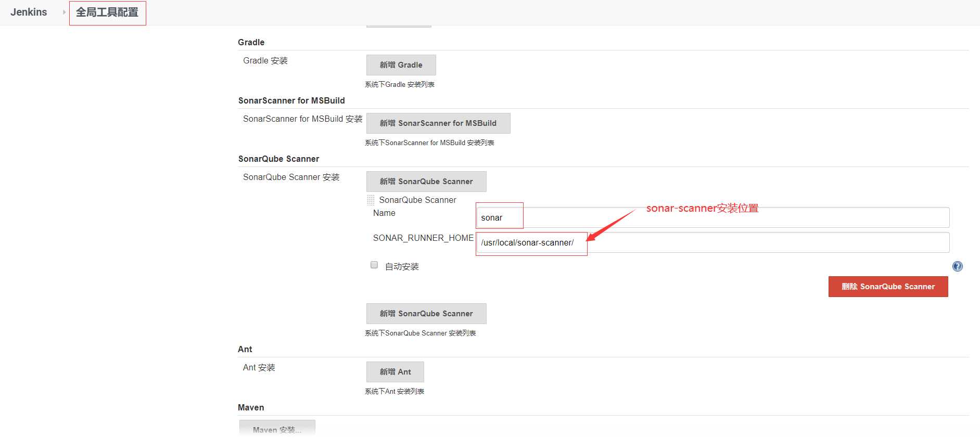This screenshot has width=980, height=438.
Task: Select the 系统下Gradle 安装列表 description text
Action: pos(400,84)
